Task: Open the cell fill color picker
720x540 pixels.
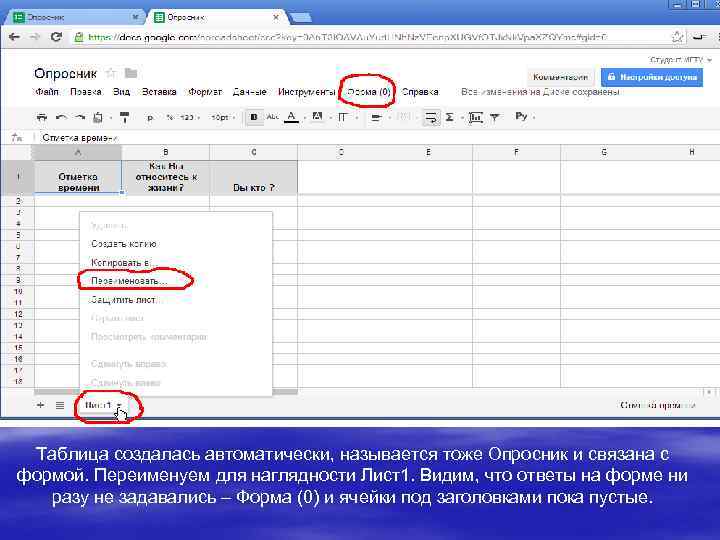Action: [x=317, y=117]
